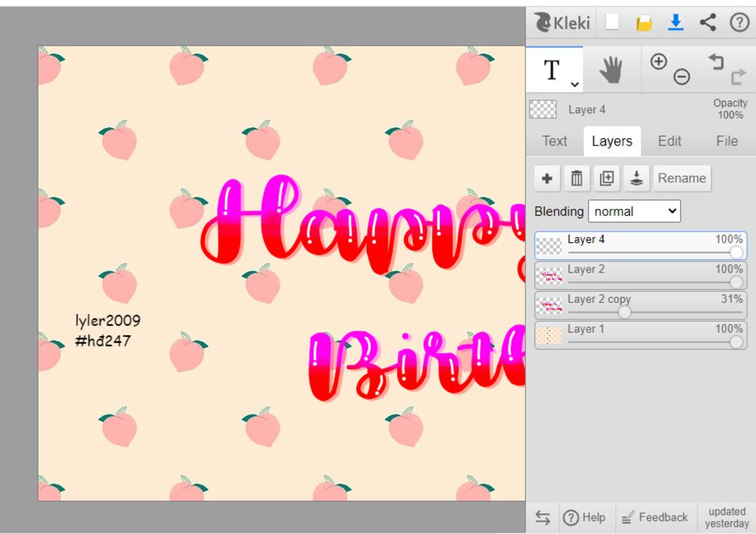Zoom out of the canvas
Image resolution: width=756 pixels, height=534 pixels.
pyautogui.click(x=681, y=77)
